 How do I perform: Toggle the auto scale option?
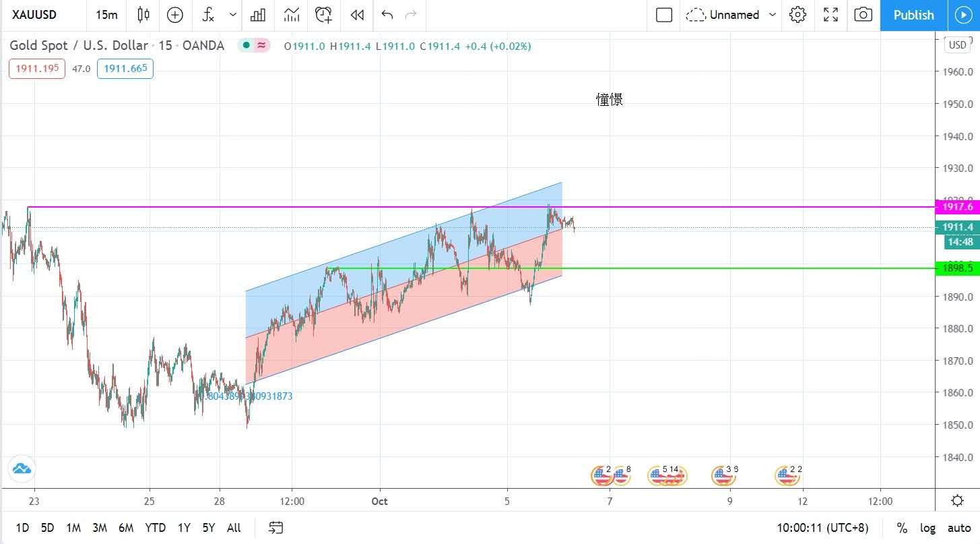tap(959, 528)
